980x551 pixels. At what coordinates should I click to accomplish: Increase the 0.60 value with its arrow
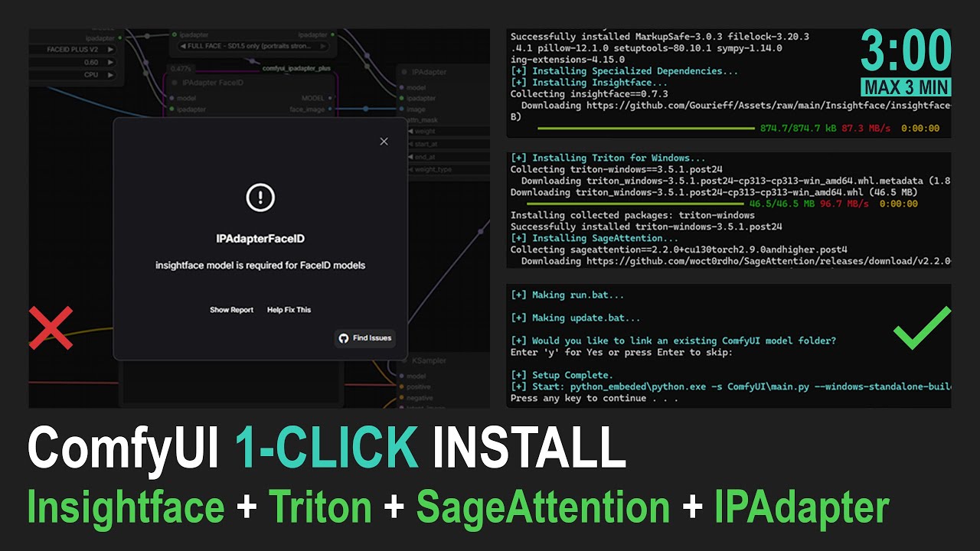111,62
